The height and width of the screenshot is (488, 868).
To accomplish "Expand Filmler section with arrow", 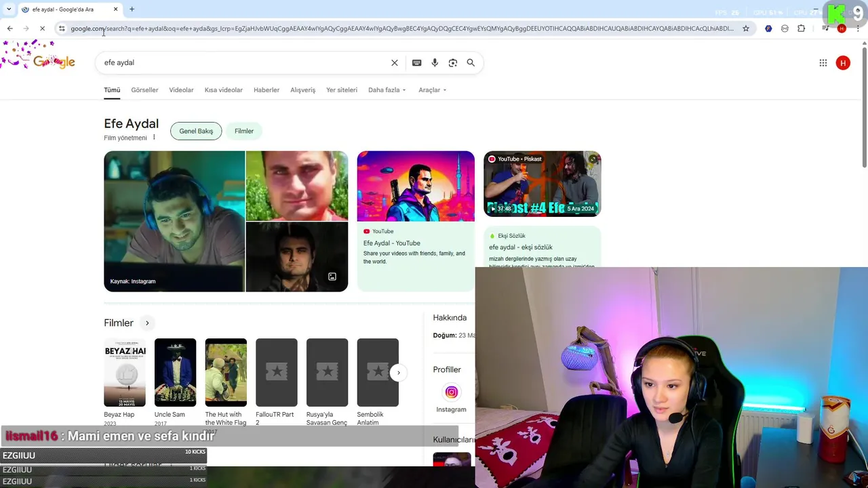I will pos(146,323).
